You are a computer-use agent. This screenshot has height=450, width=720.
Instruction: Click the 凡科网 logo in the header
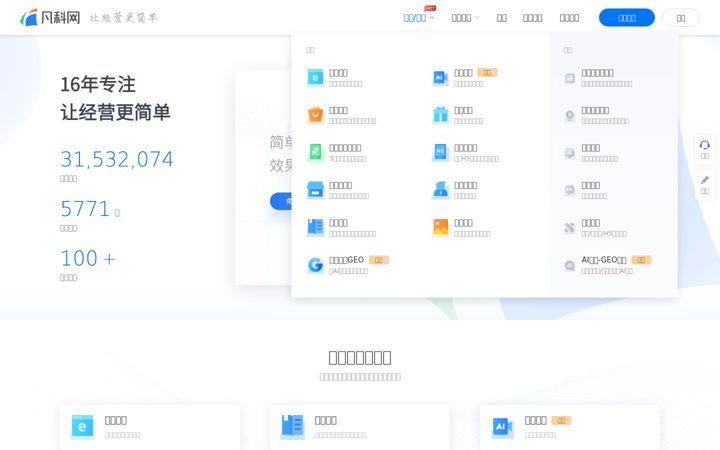[x=50, y=17]
